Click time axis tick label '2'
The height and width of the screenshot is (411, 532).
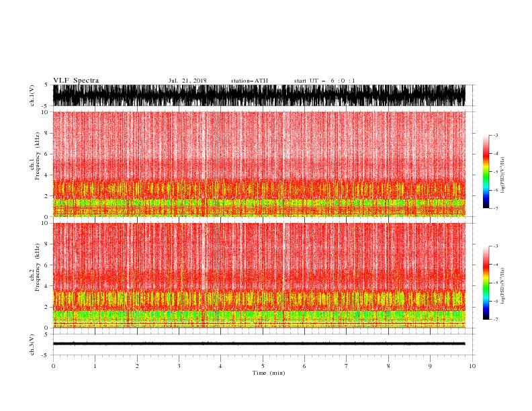[137, 366]
